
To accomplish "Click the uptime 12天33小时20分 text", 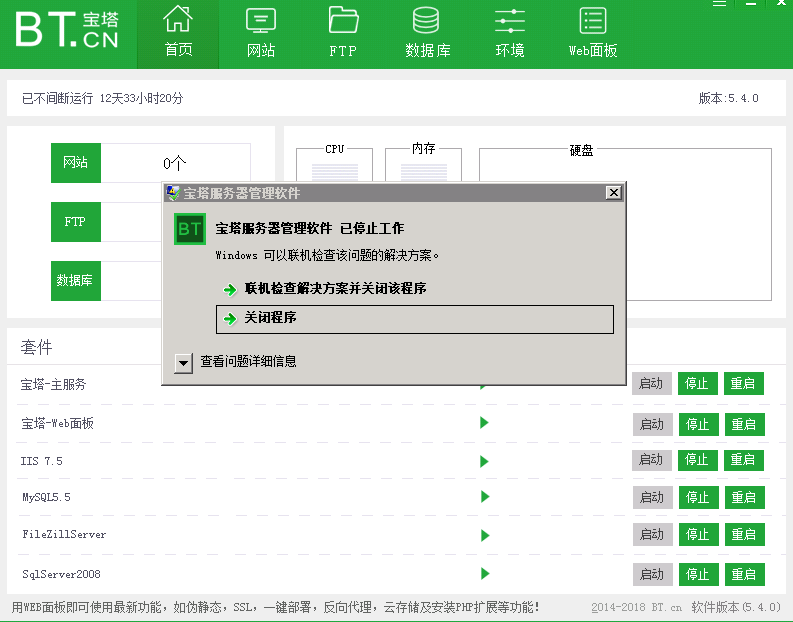I will tap(141, 98).
